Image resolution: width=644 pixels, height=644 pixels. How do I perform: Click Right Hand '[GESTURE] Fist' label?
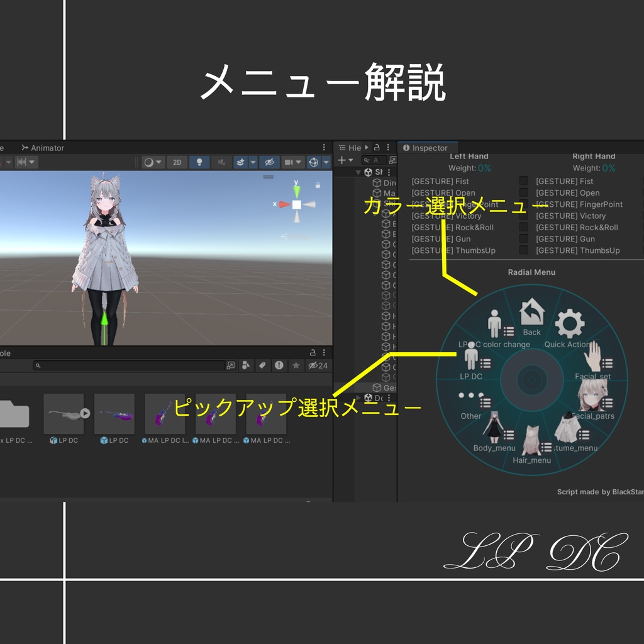point(564,181)
